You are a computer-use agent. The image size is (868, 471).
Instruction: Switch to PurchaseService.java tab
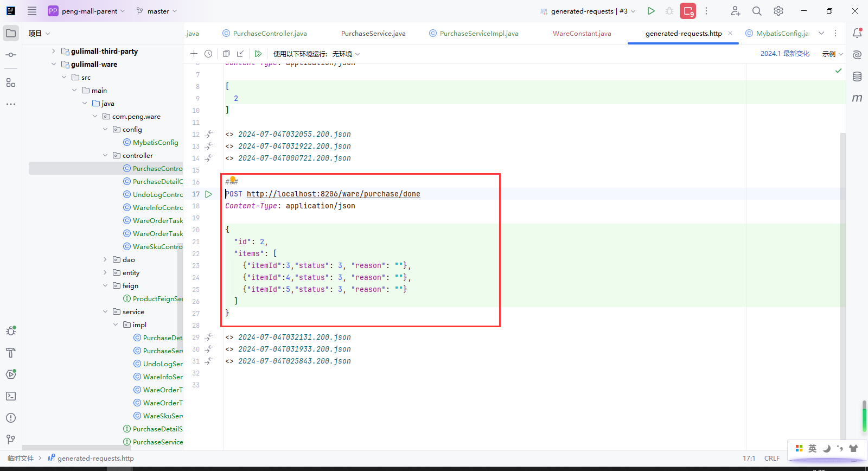tap(373, 33)
